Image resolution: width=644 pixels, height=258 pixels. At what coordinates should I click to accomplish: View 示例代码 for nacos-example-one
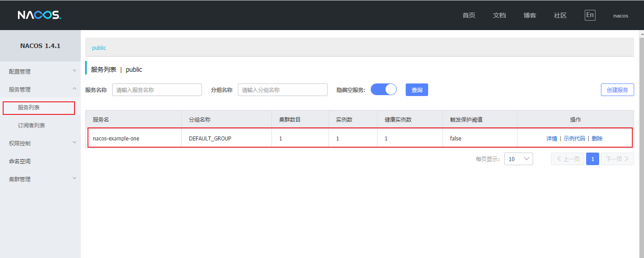[x=574, y=139]
